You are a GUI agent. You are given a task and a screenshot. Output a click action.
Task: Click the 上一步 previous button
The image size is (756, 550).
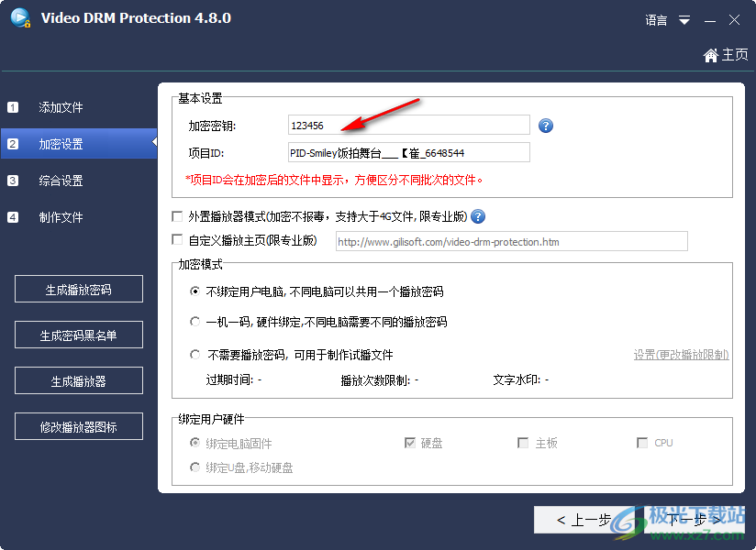coord(584,520)
